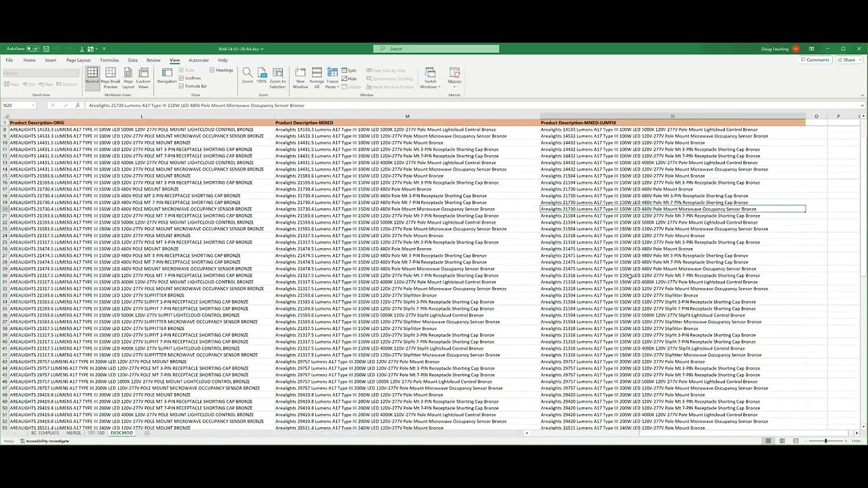Click the insert function fx icon

(x=79, y=106)
